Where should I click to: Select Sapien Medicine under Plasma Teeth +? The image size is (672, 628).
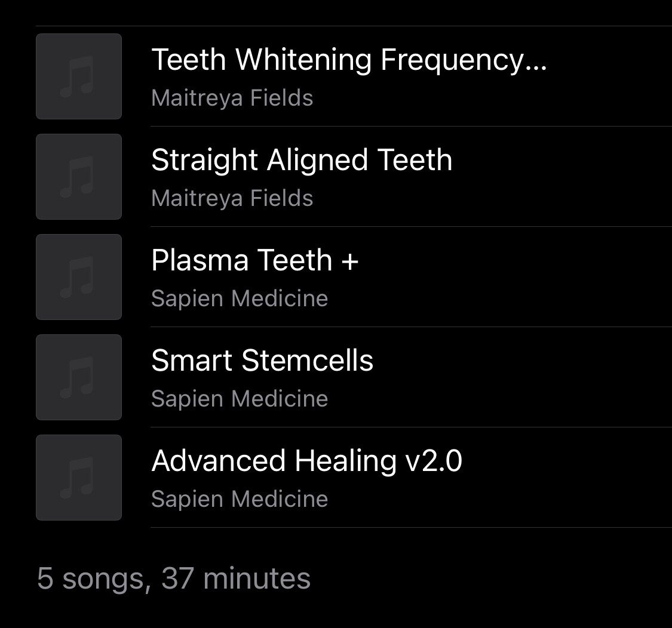[x=240, y=298]
